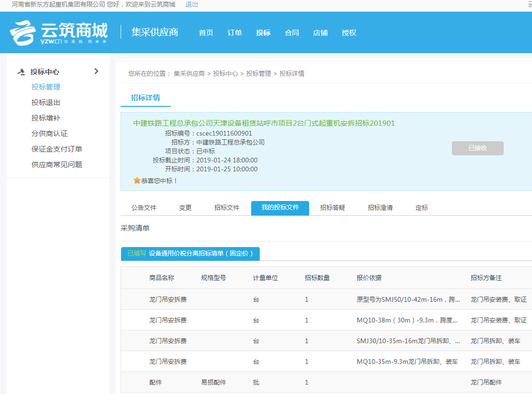532x394 pixels.
Task: Click the 易损配件 specification cell
Action: (213, 383)
